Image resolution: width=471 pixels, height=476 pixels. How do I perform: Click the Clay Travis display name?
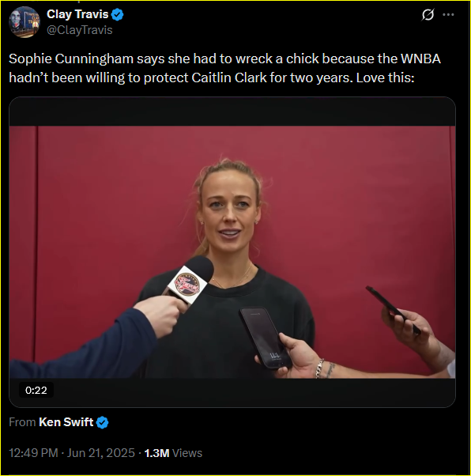click(x=77, y=14)
